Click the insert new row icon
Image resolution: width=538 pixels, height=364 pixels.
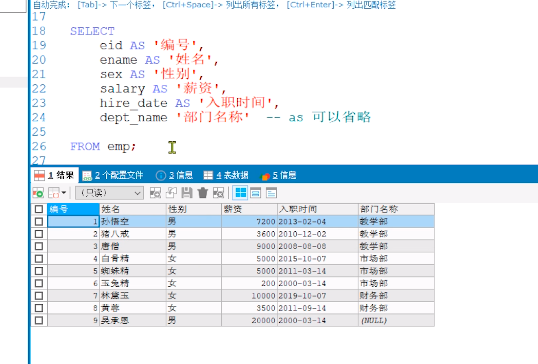155,193
